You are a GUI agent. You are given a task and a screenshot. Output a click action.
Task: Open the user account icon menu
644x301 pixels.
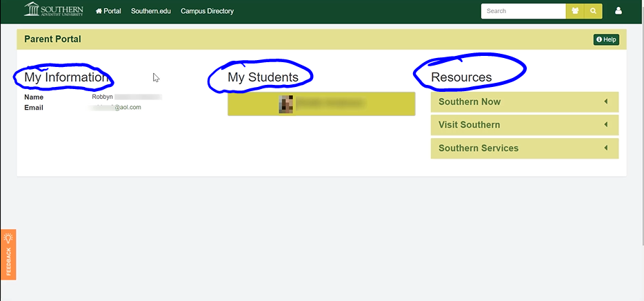(618, 11)
